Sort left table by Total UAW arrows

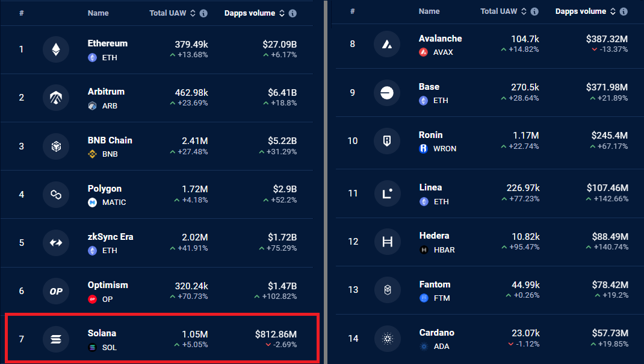click(193, 13)
